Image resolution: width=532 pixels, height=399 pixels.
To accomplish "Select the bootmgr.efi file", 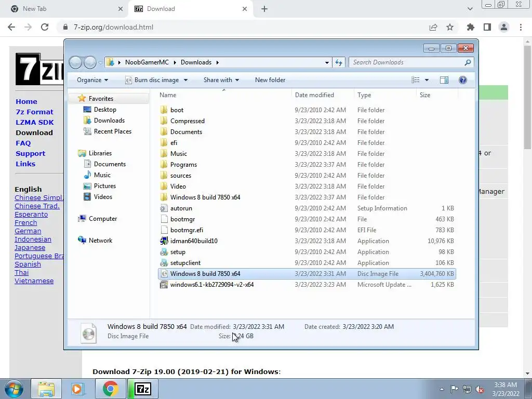I will tap(187, 230).
